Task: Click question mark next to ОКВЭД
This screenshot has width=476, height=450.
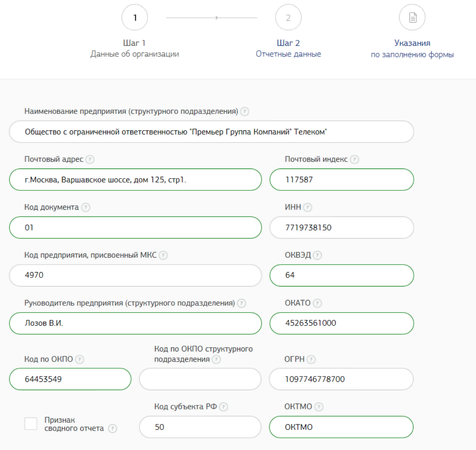Action: [x=317, y=255]
